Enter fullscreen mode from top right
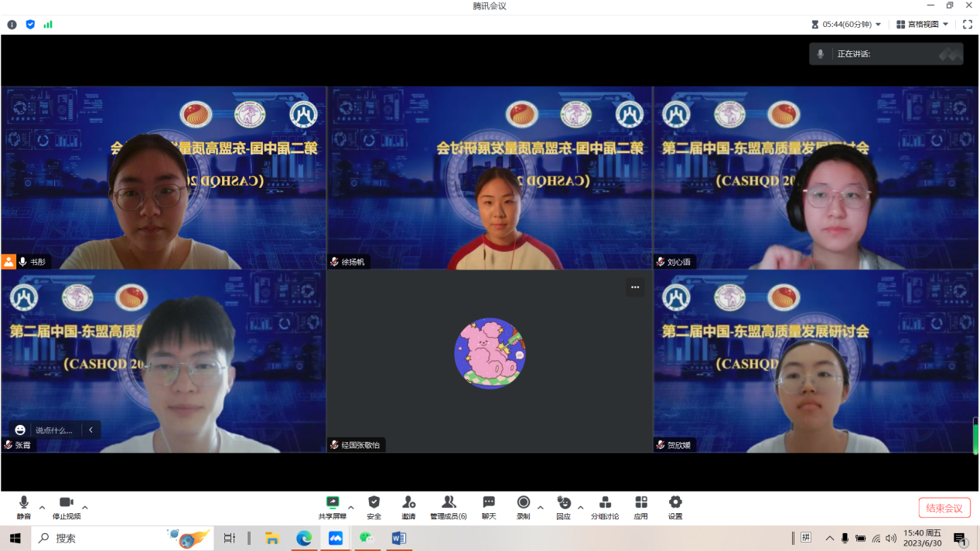The width and height of the screenshot is (980, 551). point(968,24)
